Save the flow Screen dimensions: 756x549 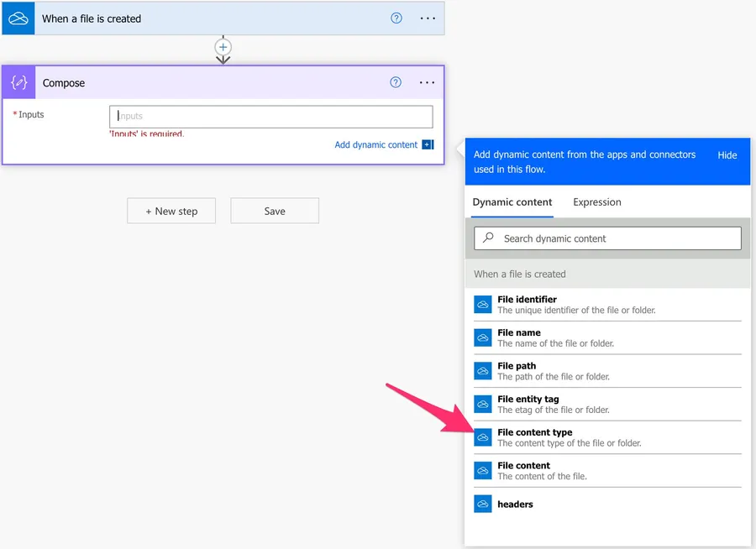point(275,212)
